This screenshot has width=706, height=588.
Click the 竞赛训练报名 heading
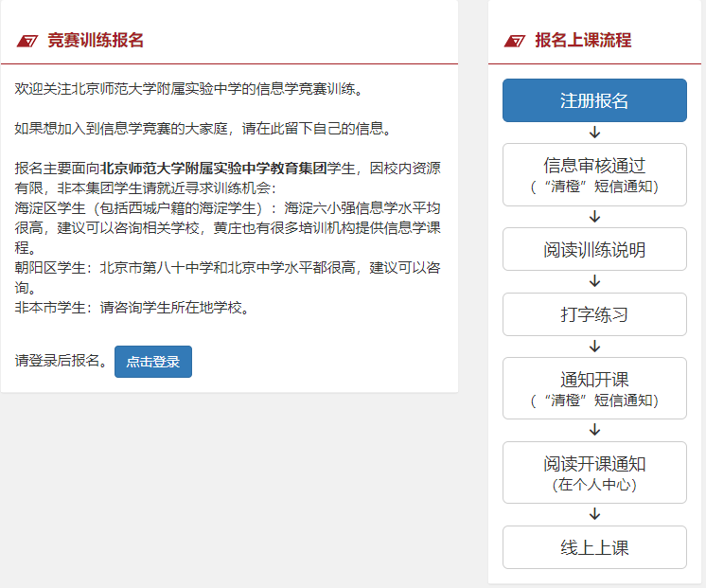click(96, 40)
